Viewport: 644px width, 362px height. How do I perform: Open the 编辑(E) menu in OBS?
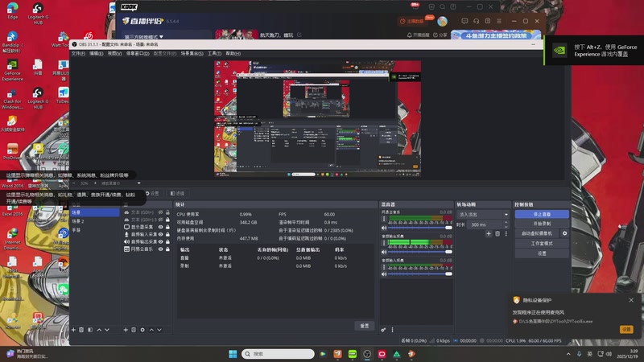coord(96,53)
